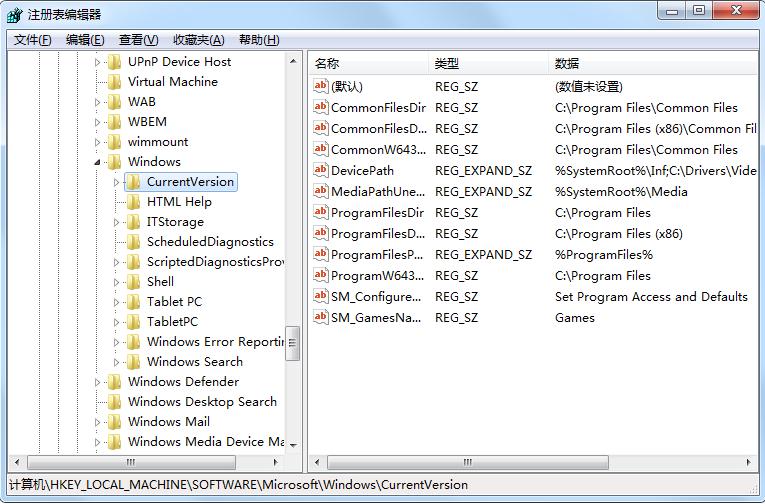Click the tree pane scroll up arrow

(293, 61)
